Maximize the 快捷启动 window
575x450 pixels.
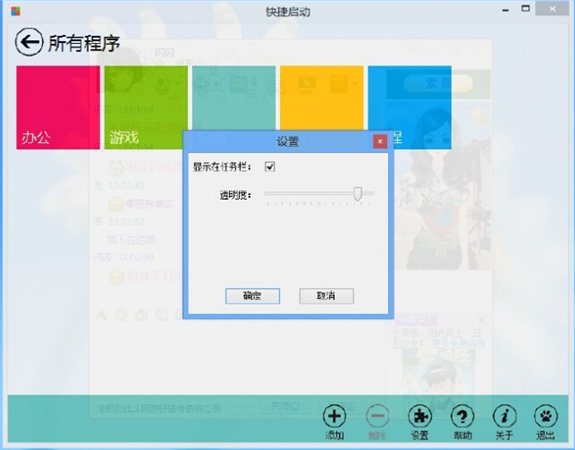(x=525, y=9)
